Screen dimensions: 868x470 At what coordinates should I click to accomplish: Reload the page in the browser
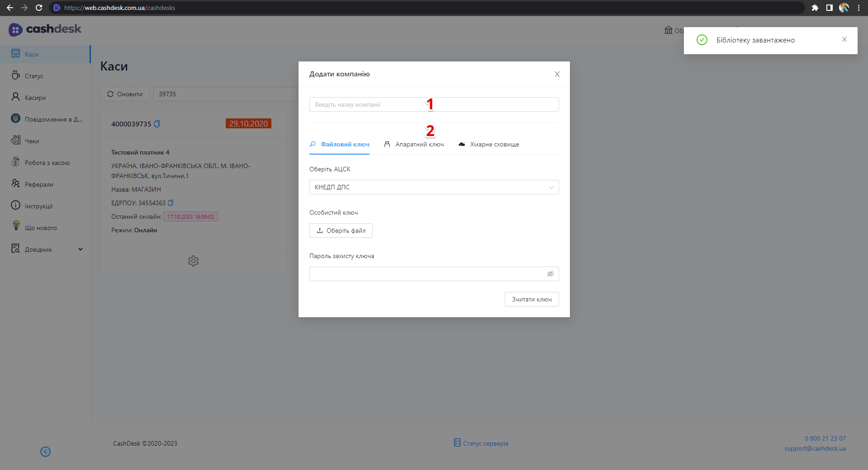point(39,8)
